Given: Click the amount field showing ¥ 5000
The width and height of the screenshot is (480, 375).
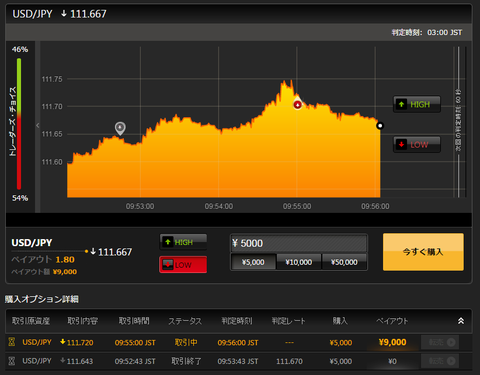Looking at the screenshot, I should pos(299,243).
